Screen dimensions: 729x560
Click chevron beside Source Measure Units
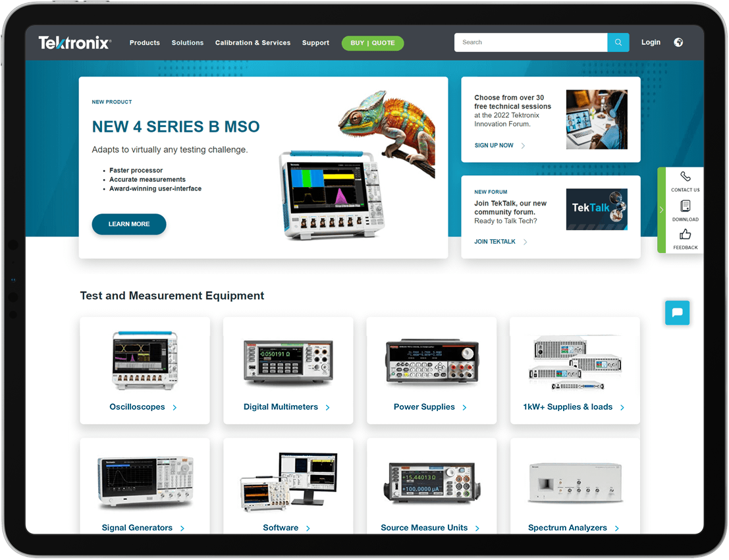477,528
